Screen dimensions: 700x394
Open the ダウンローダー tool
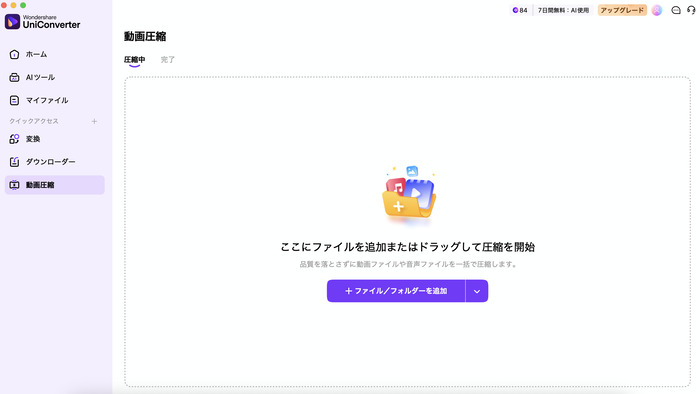(54, 162)
